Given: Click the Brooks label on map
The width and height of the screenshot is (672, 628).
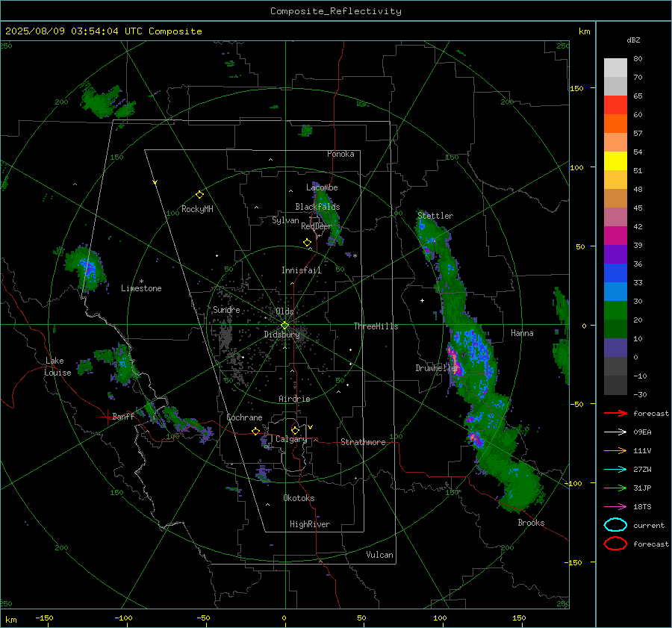Looking at the screenshot, I should point(531,523).
